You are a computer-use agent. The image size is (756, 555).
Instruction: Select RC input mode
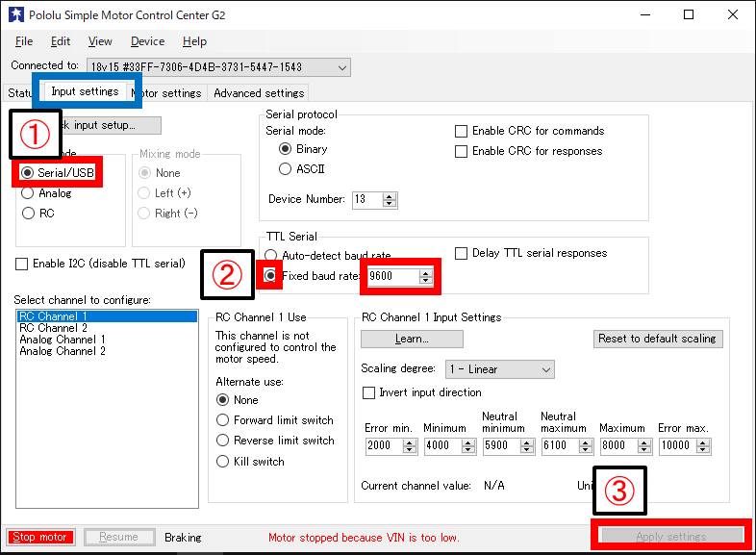coord(38,214)
